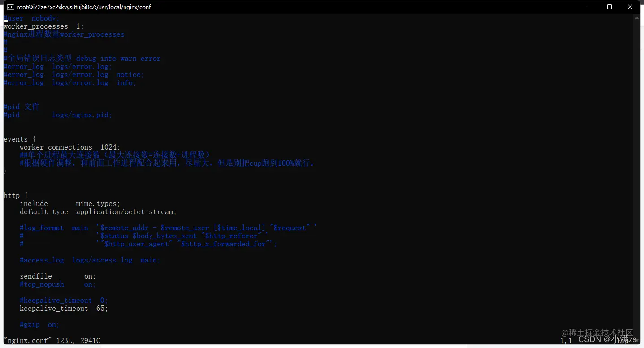Click the '#error_log logs/error.log notice;' line
Viewport: 644px width, 348px height.
(x=74, y=75)
